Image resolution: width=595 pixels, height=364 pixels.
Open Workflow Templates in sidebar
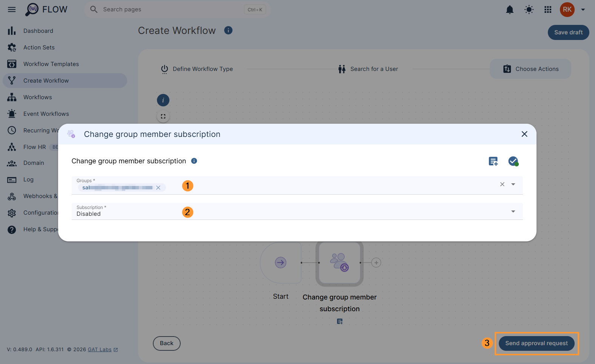point(65,64)
